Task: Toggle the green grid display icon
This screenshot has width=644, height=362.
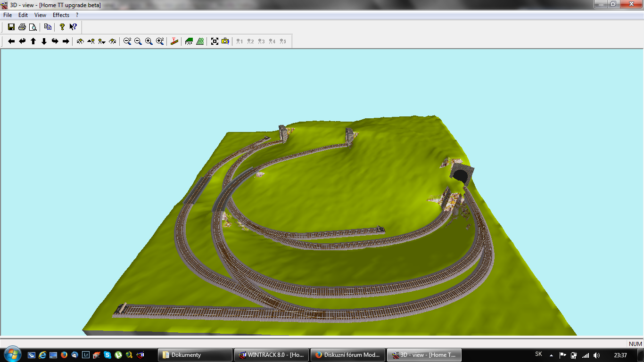Action: click(200, 41)
